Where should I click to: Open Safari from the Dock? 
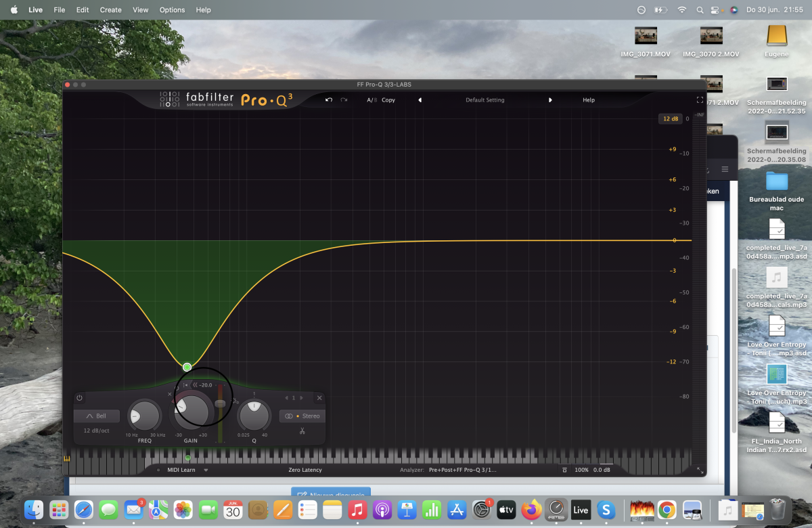(x=84, y=510)
